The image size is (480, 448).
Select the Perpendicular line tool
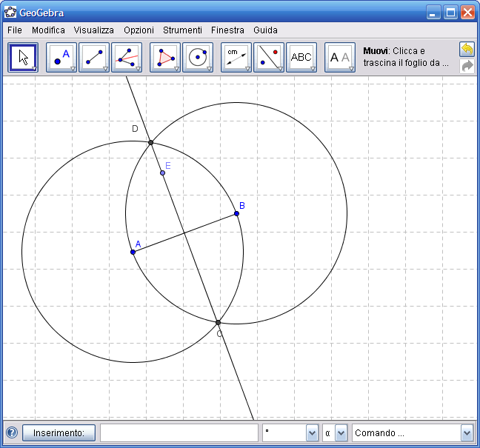[x=127, y=57]
